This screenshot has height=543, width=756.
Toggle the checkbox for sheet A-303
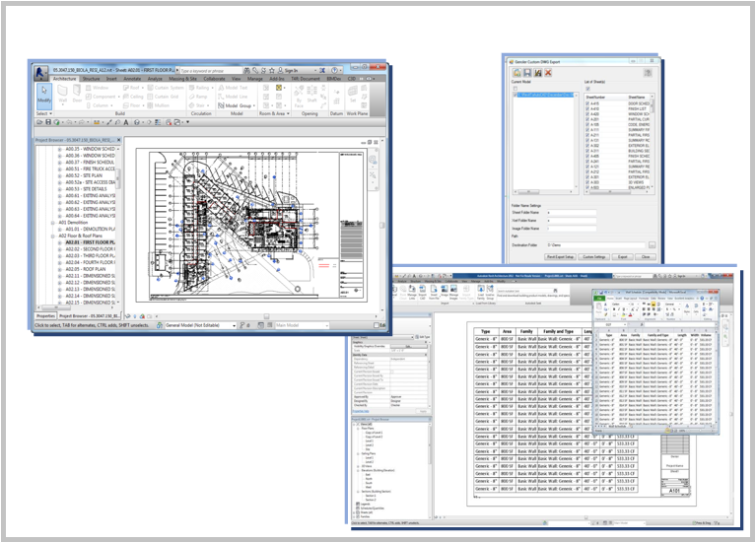tap(587, 182)
